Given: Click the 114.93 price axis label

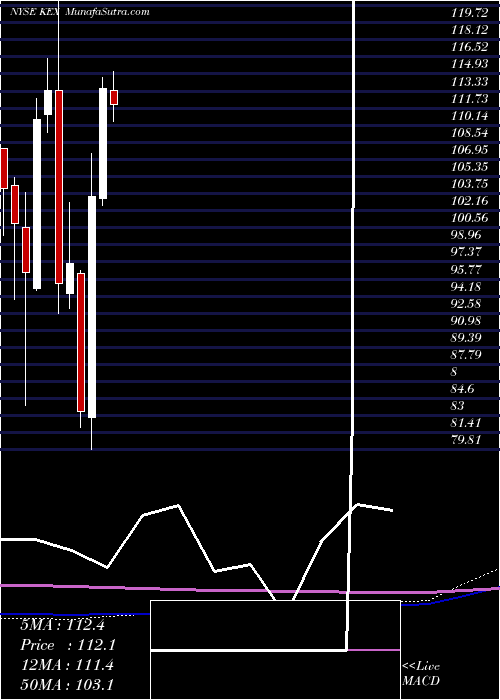Looking at the screenshot, I should coord(469,64).
